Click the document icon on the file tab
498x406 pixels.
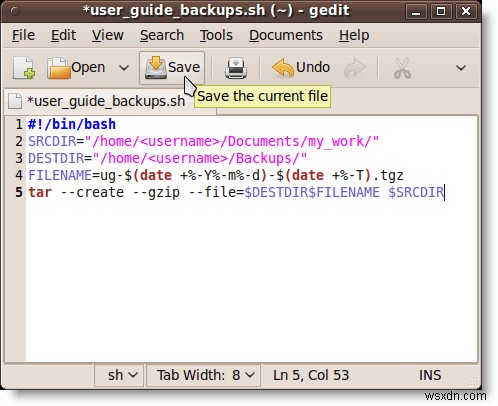(15, 101)
